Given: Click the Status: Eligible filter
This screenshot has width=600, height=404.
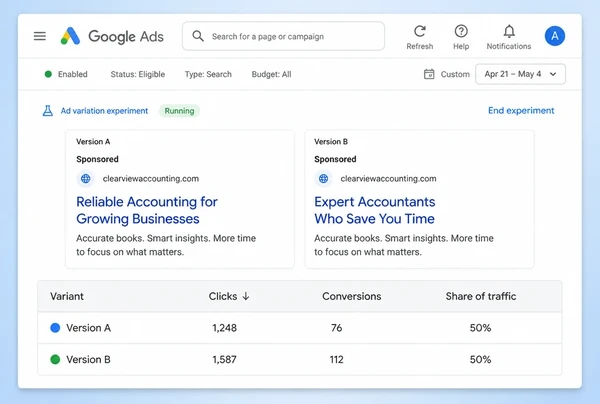Looking at the screenshot, I should click(x=138, y=74).
